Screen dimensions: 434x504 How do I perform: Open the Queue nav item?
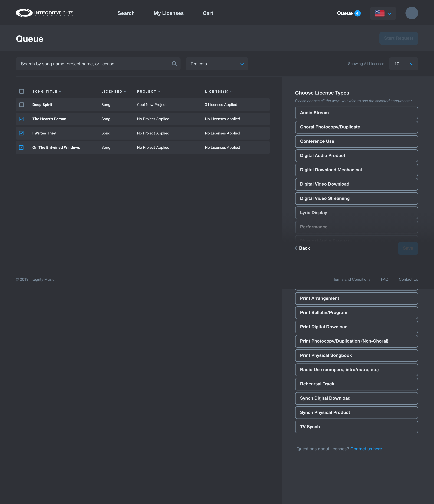coord(345,13)
